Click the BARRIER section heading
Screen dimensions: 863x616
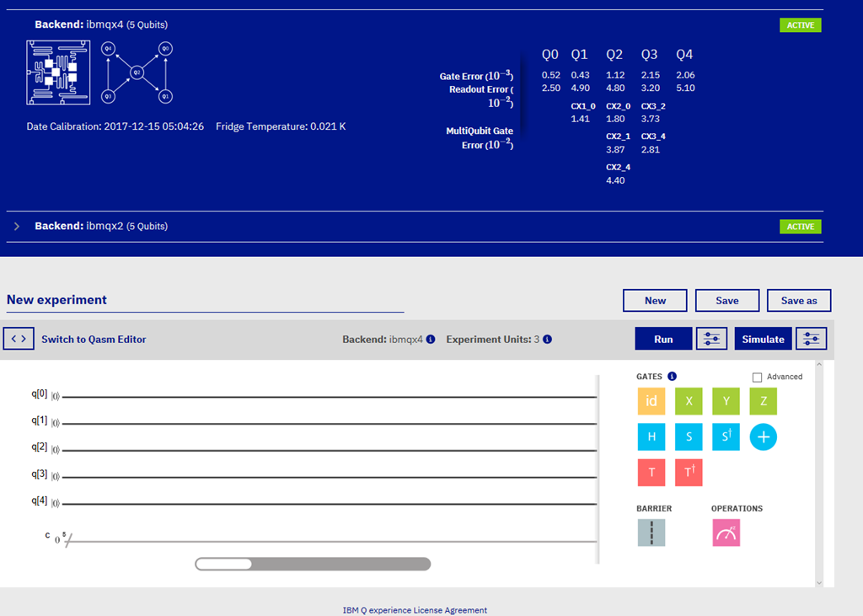pyautogui.click(x=654, y=509)
